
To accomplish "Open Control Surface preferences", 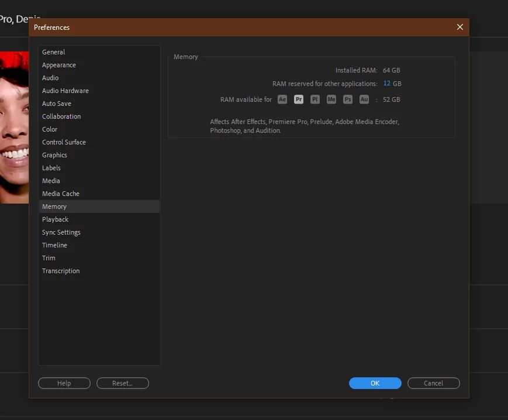I will 99,142.
